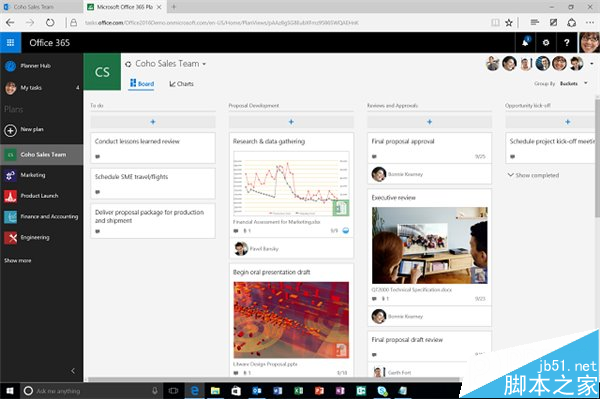The width and height of the screenshot is (600, 399).
Task: Open the settings gear in Office header
Action: (546, 42)
